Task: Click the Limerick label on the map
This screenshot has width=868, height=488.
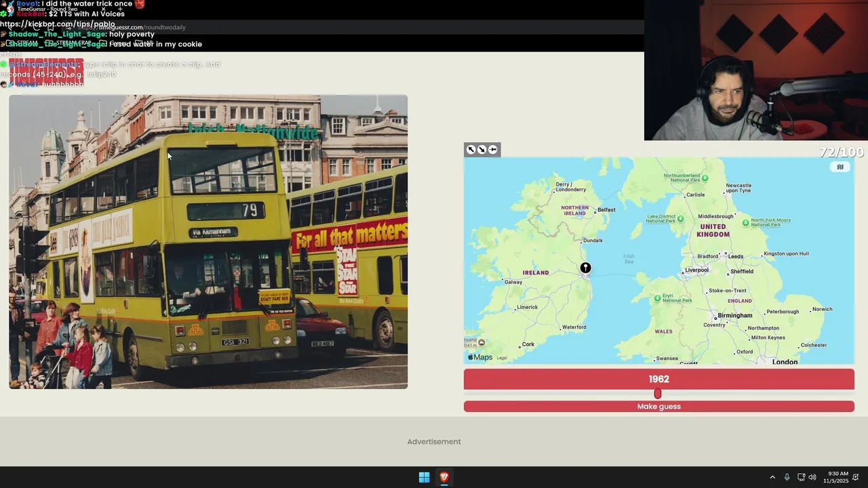Action: tap(527, 307)
